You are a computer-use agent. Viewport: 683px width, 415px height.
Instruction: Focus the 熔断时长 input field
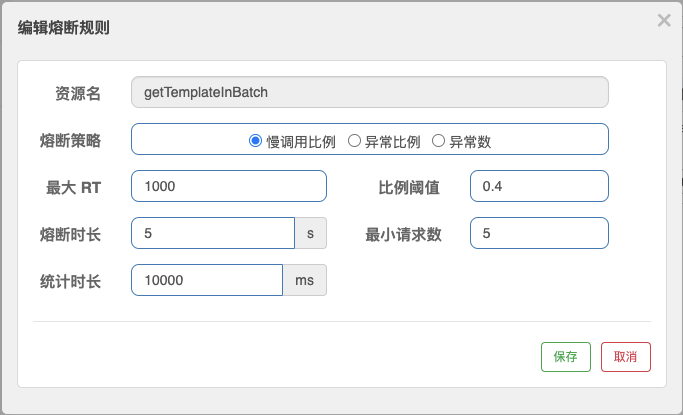pos(213,233)
